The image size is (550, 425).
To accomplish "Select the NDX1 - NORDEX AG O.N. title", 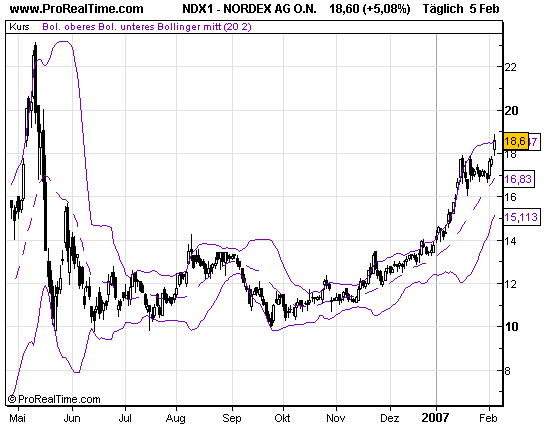I will click(x=249, y=9).
